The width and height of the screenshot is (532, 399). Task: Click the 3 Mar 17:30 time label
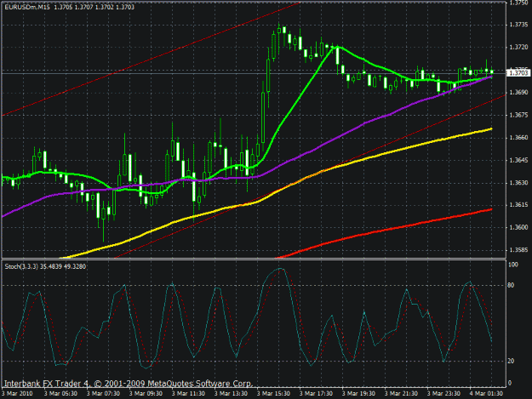point(316,394)
